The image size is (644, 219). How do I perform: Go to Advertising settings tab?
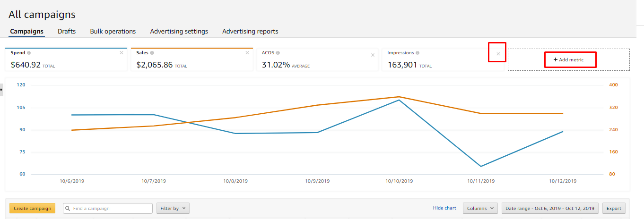coord(179,32)
